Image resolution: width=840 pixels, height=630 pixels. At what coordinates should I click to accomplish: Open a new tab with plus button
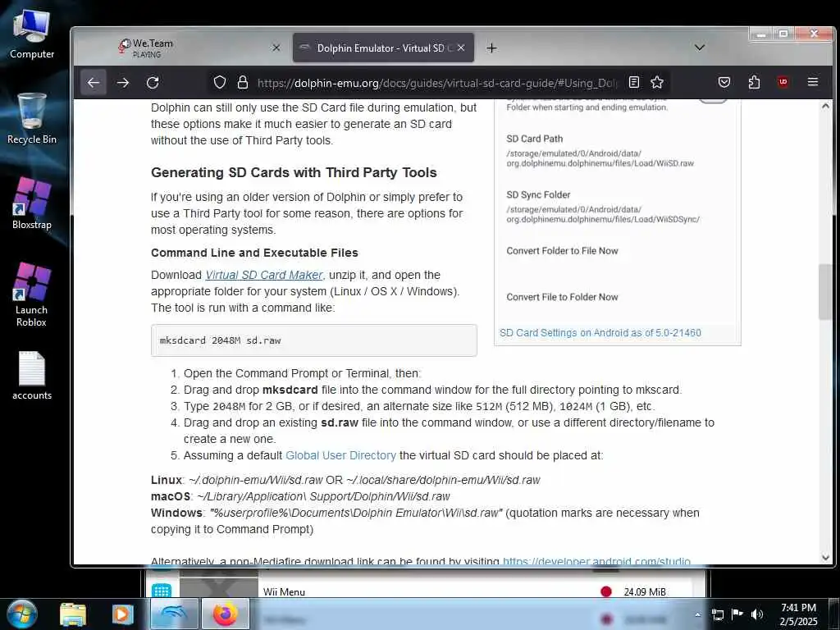click(491, 48)
